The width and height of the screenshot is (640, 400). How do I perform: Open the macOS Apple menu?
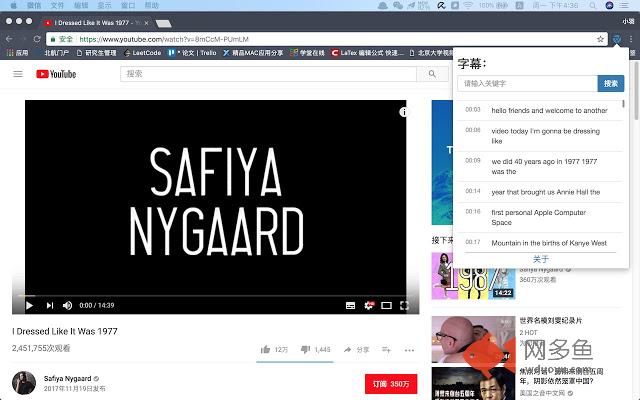pos(13,5)
